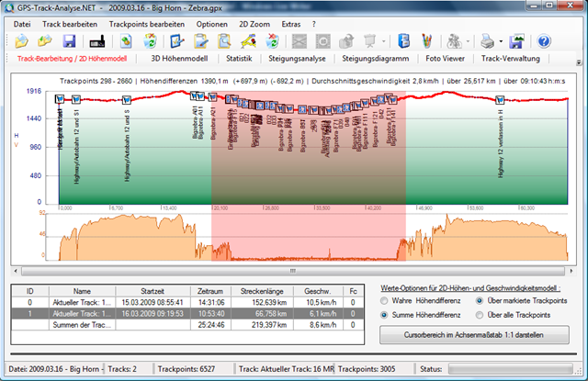Click the blue floppy disk save icon
This screenshot has width=588, height=381.
tap(69, 41)
